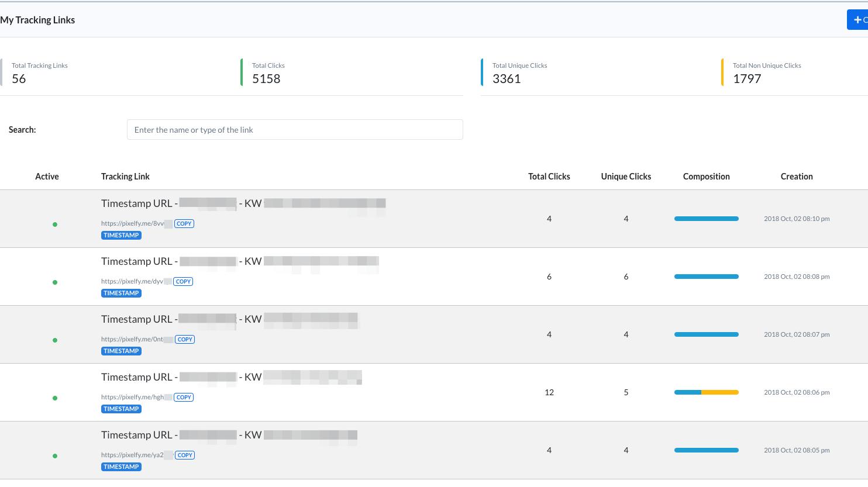The width and height of the screenshot is (868, 487).
Task: Copy the pixelfy.me/hgh link
Action: [x=184, y=397]
